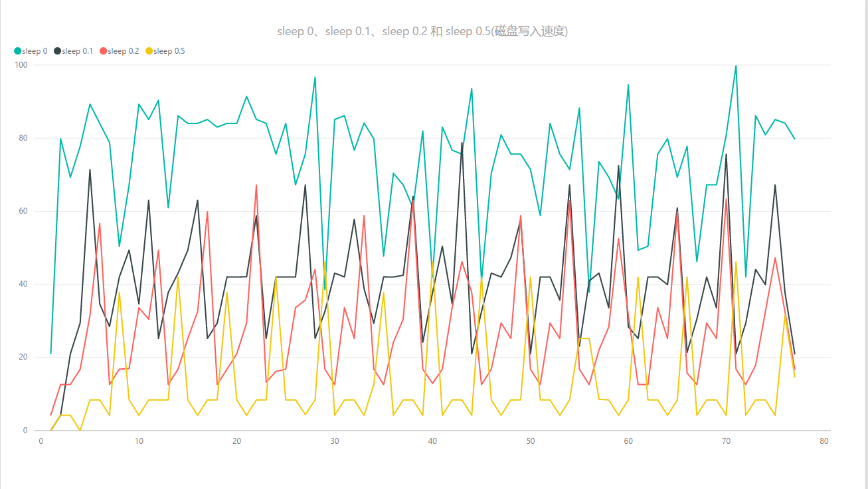The height and width of the screenshot is (489, 868).
Task: Click the 50 label on the x-axis
Action: click(530, 441)
